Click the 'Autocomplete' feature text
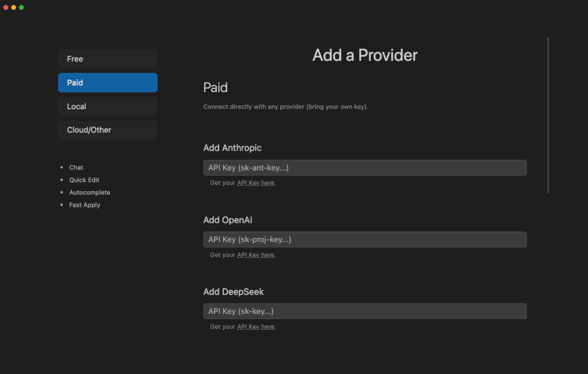Screen dimensions: 588x374 coord(90,192)
